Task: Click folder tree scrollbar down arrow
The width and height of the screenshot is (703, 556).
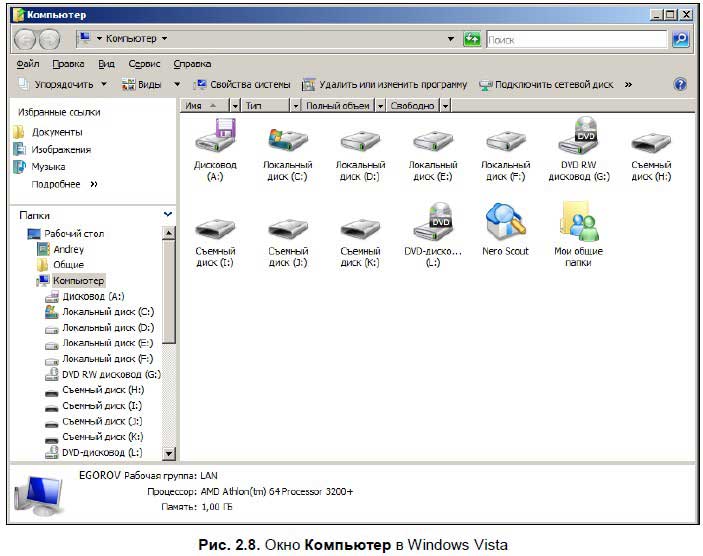Action: [x=169, y=453]
